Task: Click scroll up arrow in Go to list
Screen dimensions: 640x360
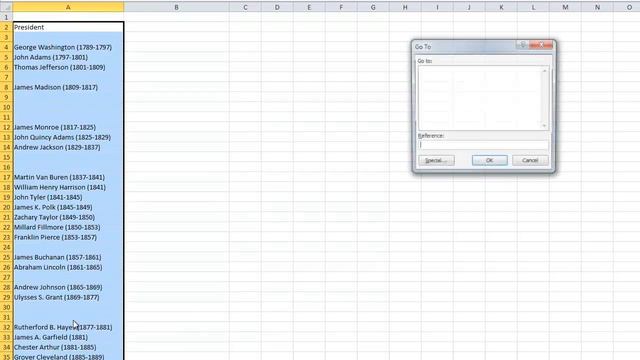Action: pos(544,71)
